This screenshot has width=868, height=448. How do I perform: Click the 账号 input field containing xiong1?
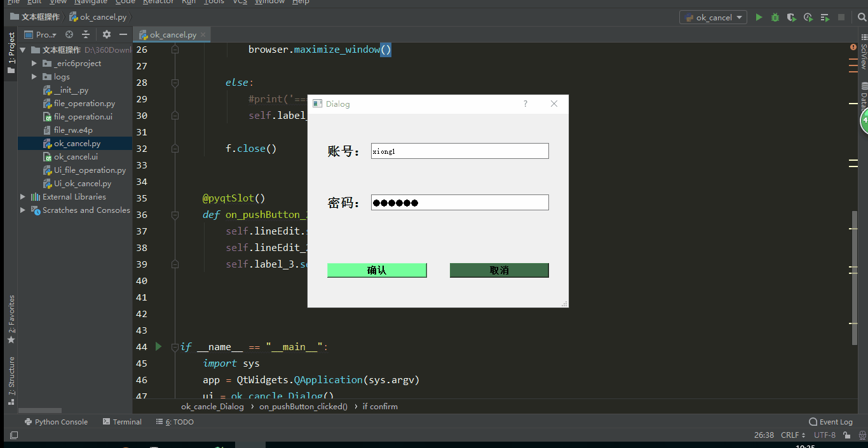[x=459, y=151]
